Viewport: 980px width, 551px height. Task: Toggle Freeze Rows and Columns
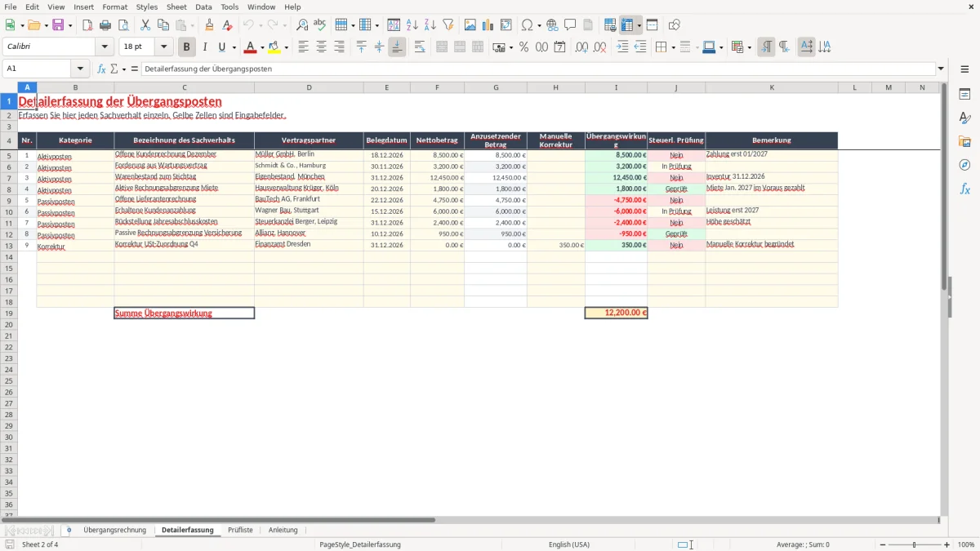coord(628,25)
